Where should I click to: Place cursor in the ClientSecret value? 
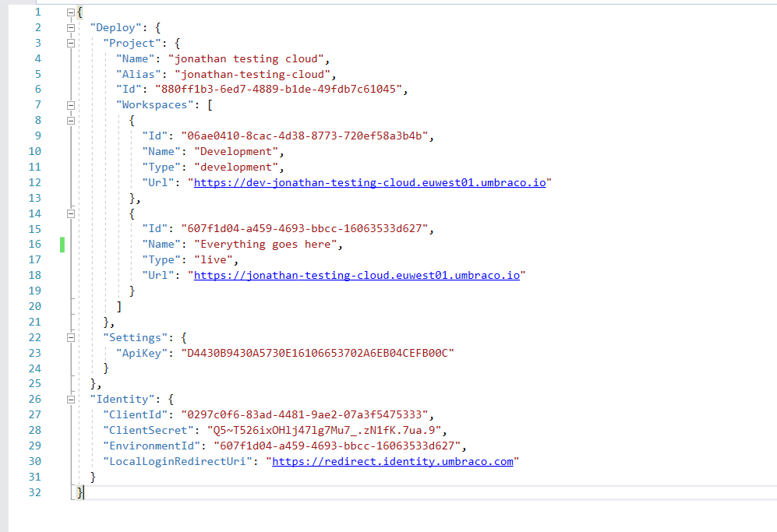pos(324,430)
